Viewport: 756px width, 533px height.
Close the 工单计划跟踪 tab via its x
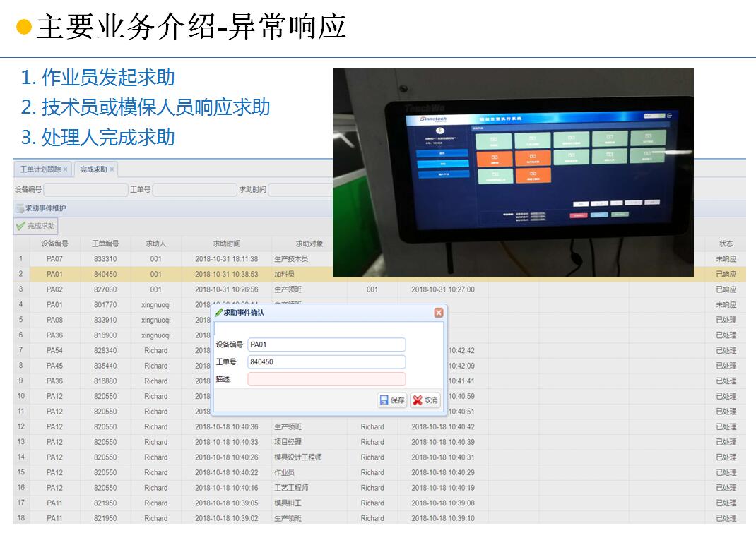click(66, 169)
